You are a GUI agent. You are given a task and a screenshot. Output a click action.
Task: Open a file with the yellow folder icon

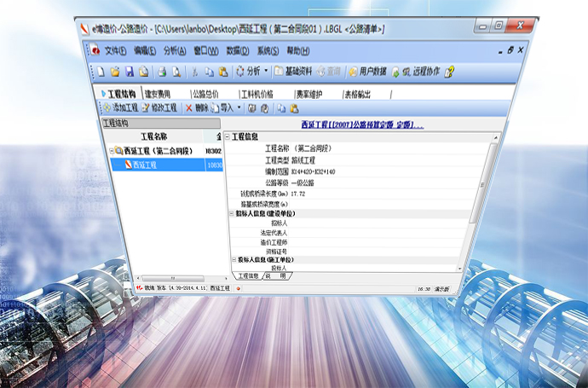pos(115,72)
